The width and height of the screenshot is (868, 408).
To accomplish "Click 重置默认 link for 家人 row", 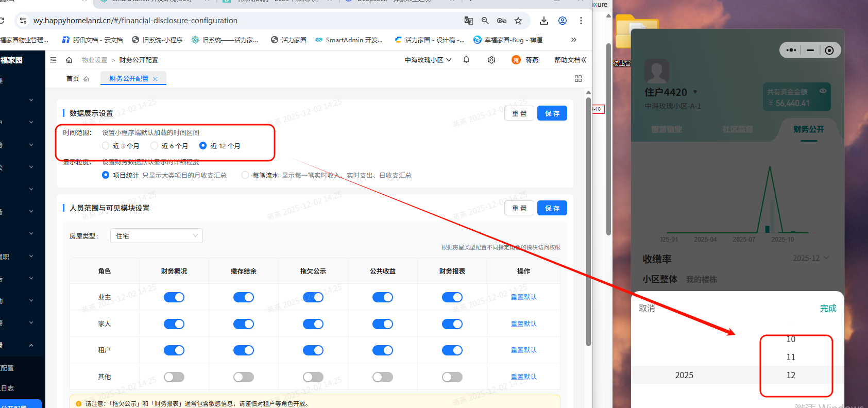I will [x=523, y=324].
